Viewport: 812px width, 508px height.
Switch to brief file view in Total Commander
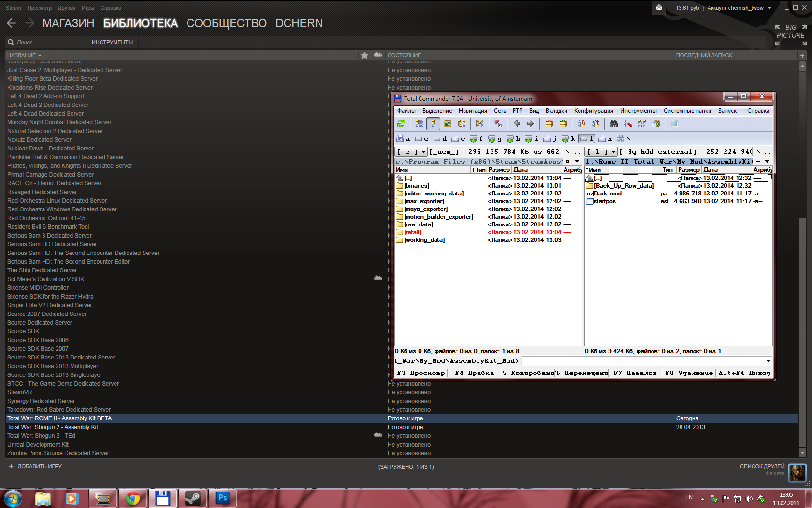[420, 124]
